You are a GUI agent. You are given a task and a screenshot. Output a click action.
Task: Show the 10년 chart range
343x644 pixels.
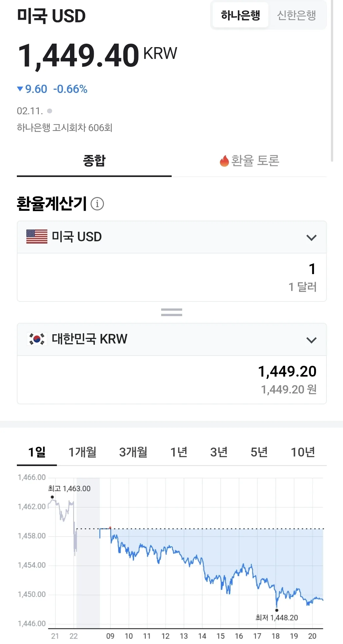(x=303, y=452)
